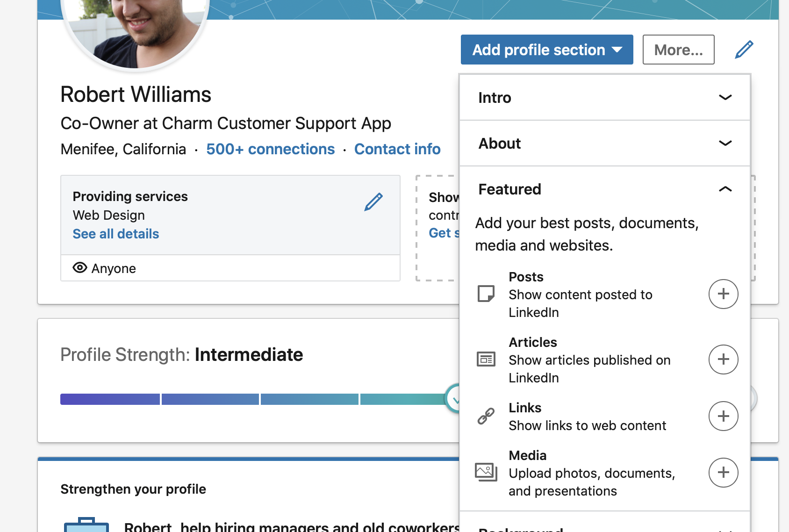Viewport: 789px width, 532px height.
Task: Click the Media photos icon
Action: [486, 472]
